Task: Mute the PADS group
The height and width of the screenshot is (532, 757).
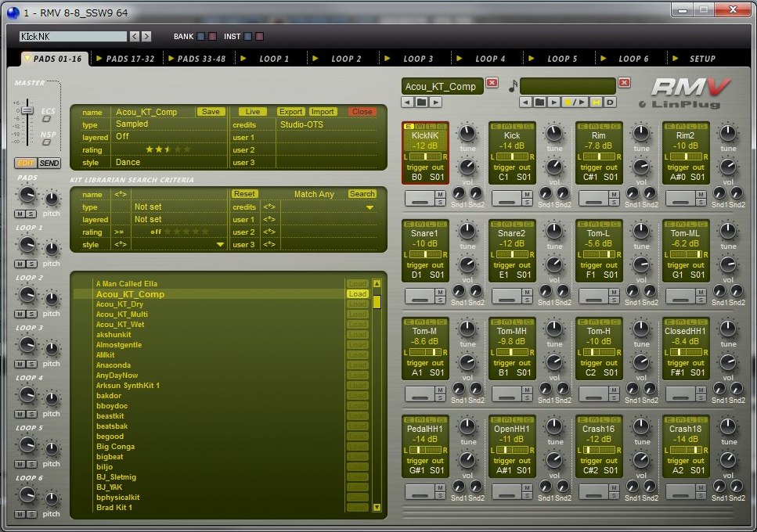Action: coord(20,214)
